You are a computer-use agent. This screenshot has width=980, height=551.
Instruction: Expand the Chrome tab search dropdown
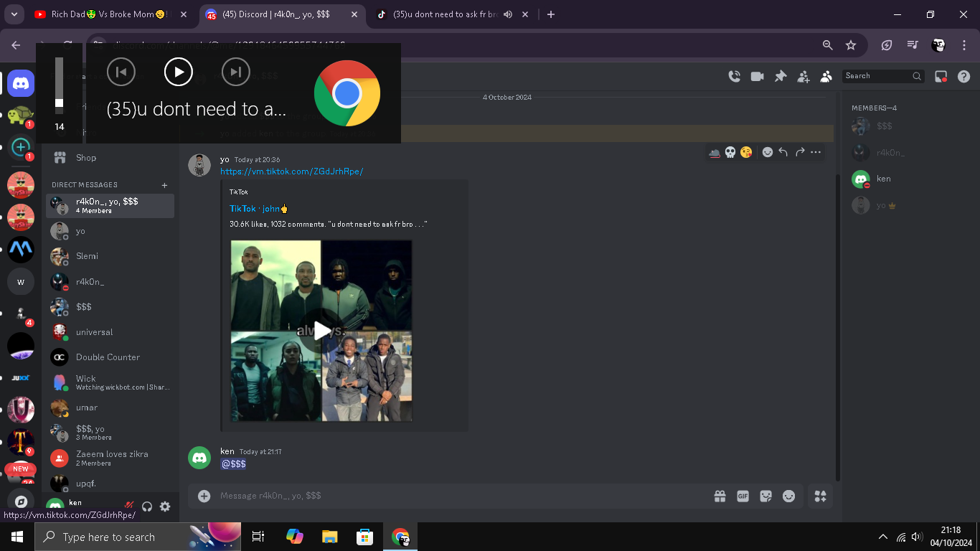pyautogui.click(x=15, y=14)
